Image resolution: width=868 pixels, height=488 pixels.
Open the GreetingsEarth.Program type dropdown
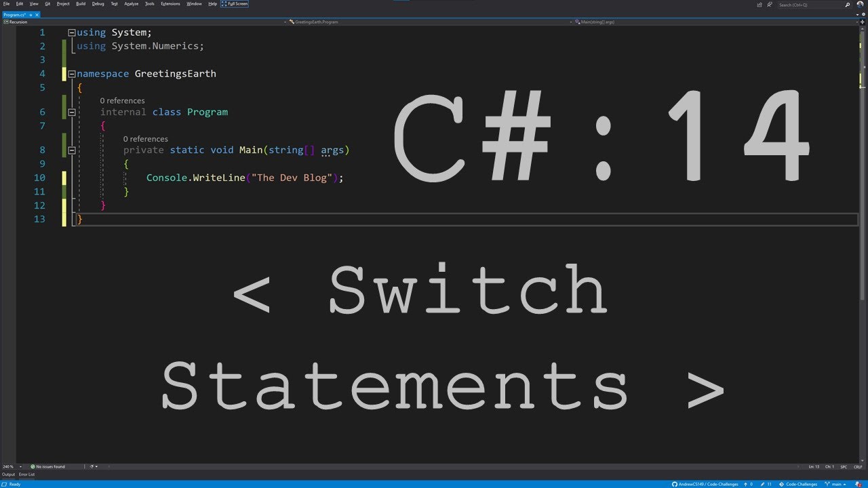click(431, 22)
